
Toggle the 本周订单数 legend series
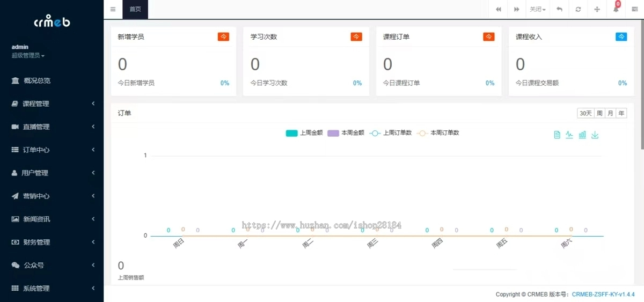pos(438,133)
